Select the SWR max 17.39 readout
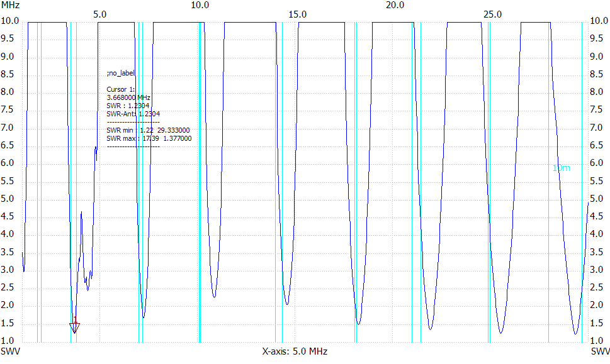The height and width of the screenshot is (364, 610). (x=149, y=138)
